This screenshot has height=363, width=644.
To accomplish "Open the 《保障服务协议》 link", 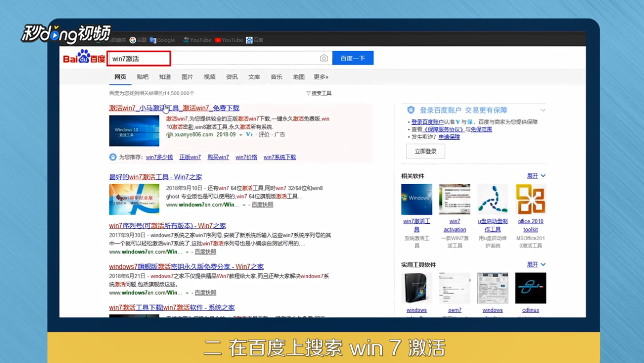I will click(x=443, y=129).
